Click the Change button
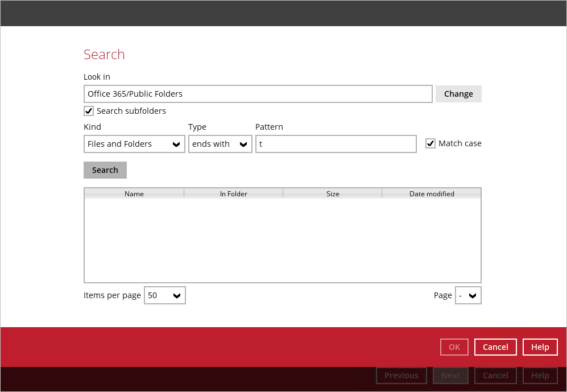The height and width of the screenshot is (392, 567). point(458,94)
